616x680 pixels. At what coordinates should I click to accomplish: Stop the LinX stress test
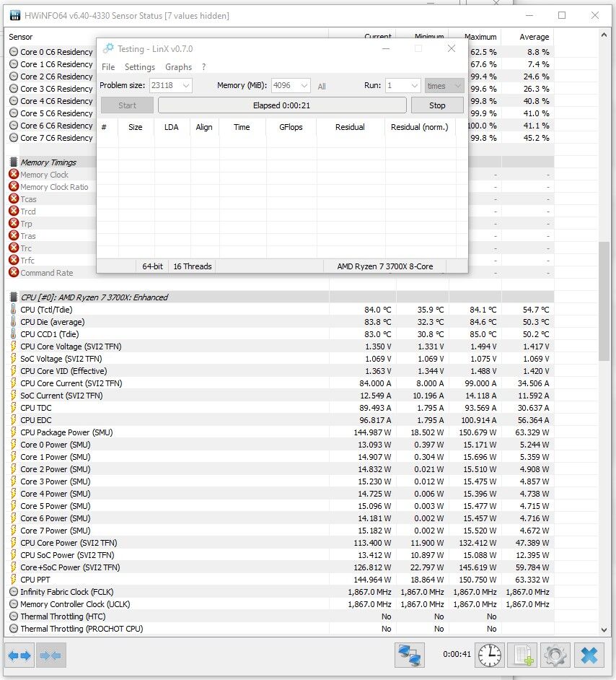click(437, 105)
